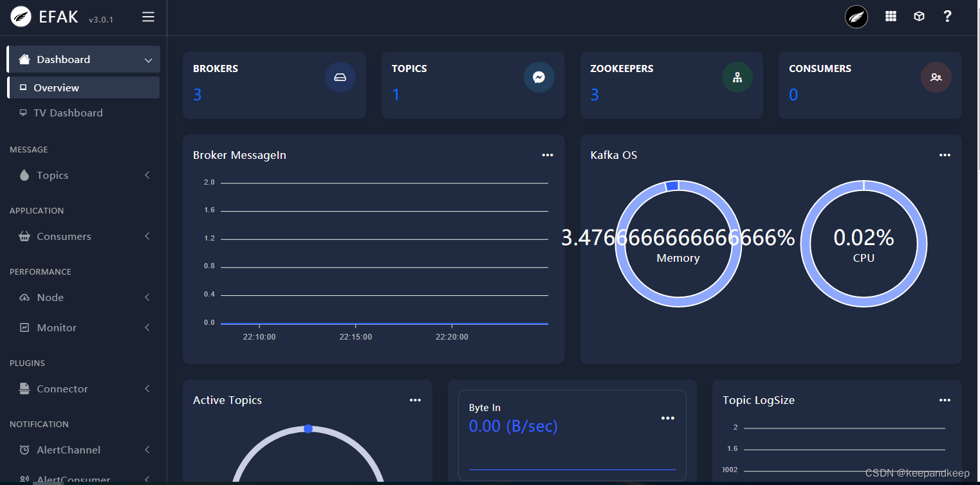Click the Connector icon in sidebar
The height and width of the screenshot is (485, 980).
24,389
